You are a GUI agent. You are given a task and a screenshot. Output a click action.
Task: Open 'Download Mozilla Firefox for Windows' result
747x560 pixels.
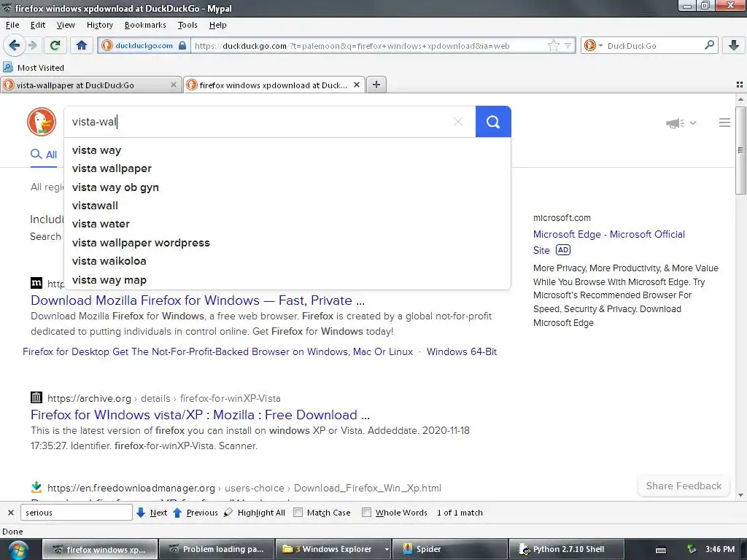pyautogui.click(x=198, y=300)
